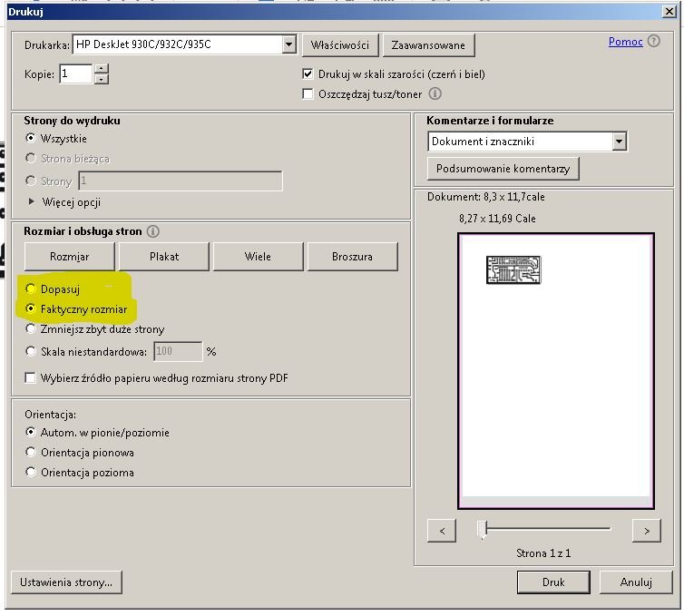The image size is (684, 616).
Task: Click the help question mark icon beside Pomoc
Action: (x=653, y=41)
